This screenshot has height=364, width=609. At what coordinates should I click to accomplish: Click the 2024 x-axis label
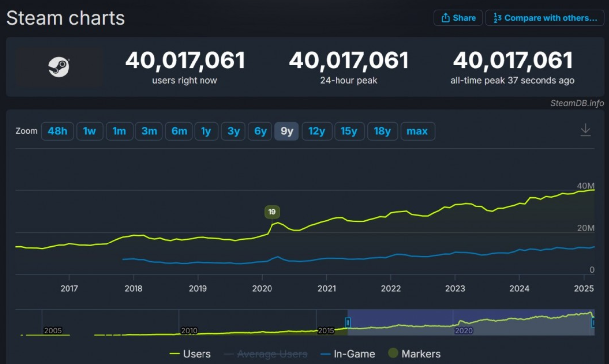click(x=519, y=288)
